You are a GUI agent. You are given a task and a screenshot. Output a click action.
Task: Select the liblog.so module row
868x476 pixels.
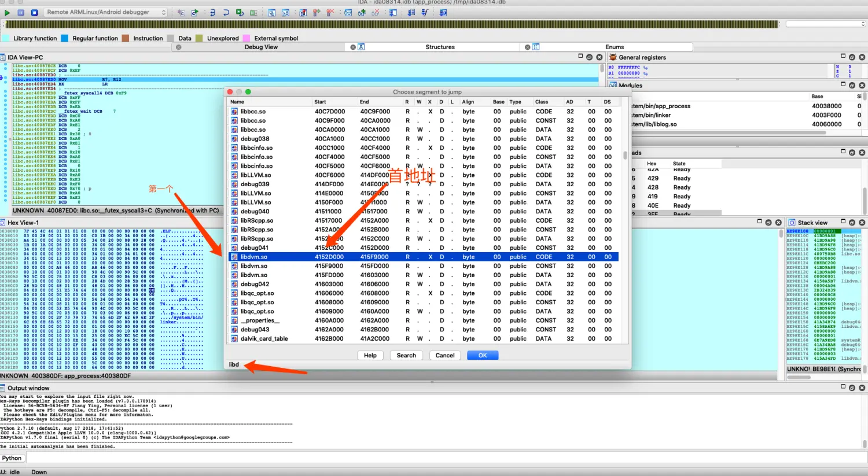point(746,124)
